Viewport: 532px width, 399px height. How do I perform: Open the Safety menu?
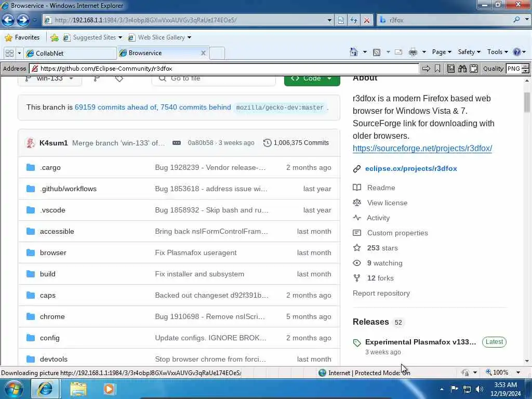click(x=469, y=52)
